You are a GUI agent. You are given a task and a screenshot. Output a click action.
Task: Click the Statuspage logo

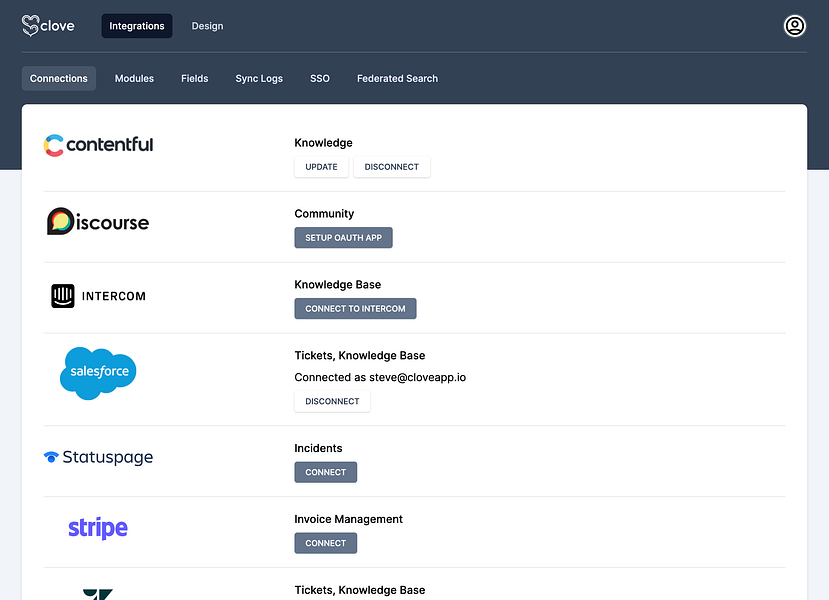(x=98, y=457)
